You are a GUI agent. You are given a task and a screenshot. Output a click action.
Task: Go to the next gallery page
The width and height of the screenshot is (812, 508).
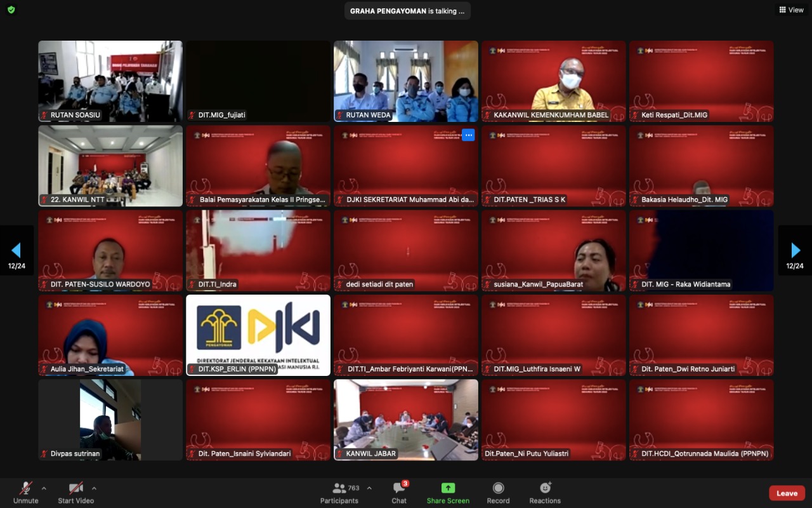pyautogui.click(x=795, y=250)
